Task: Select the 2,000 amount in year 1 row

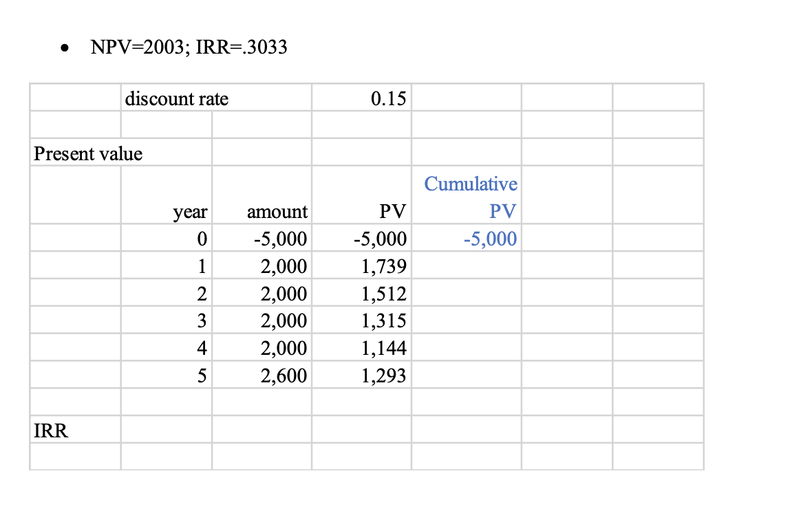Action: click(261, 265)
